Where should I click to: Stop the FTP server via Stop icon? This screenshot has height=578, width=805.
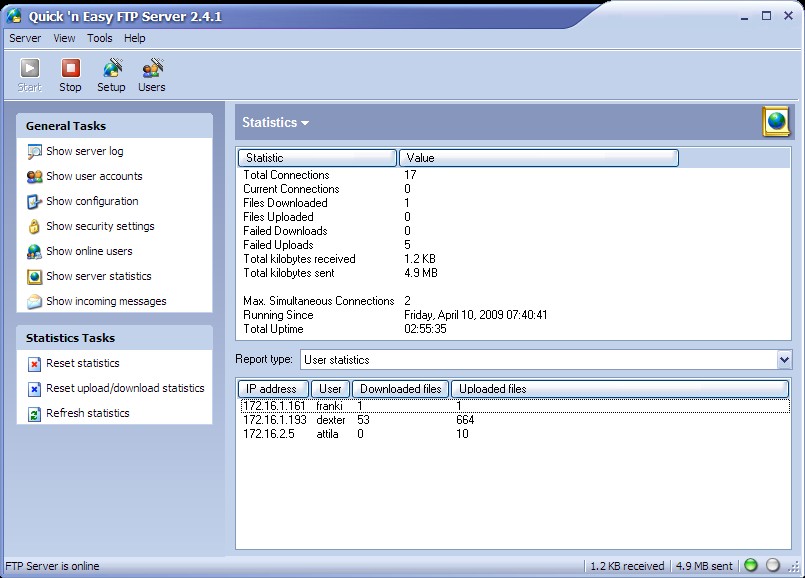[x=70, y=68]
